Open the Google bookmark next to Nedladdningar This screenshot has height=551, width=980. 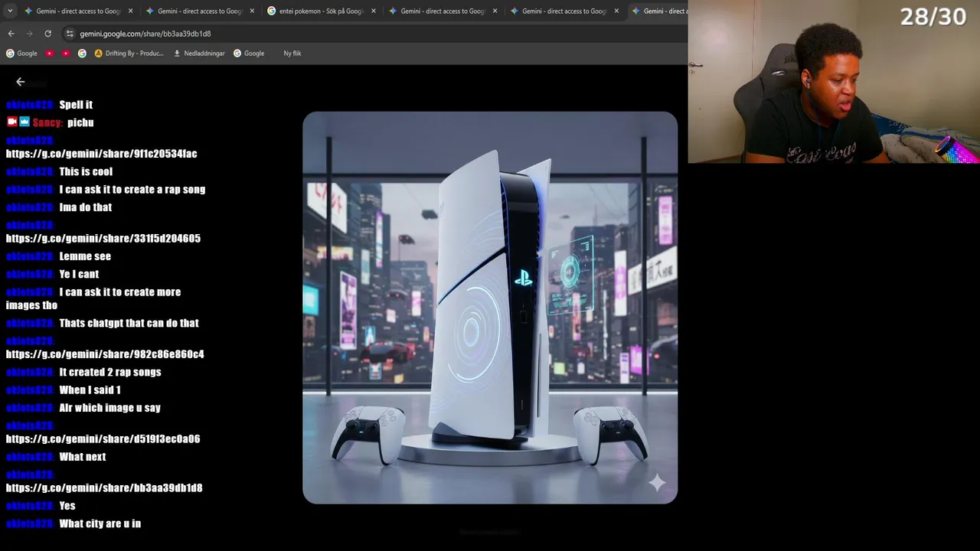(x=249, y=54)
